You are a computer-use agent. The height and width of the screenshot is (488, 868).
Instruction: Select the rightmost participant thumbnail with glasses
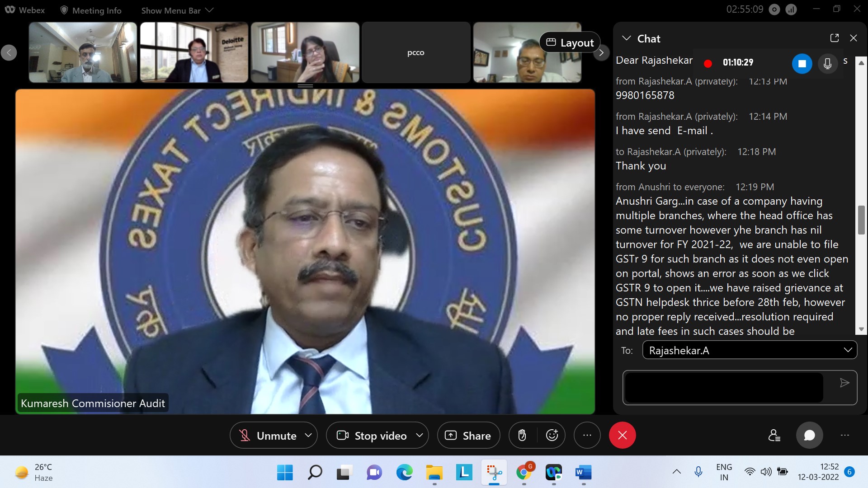[527, 52]
